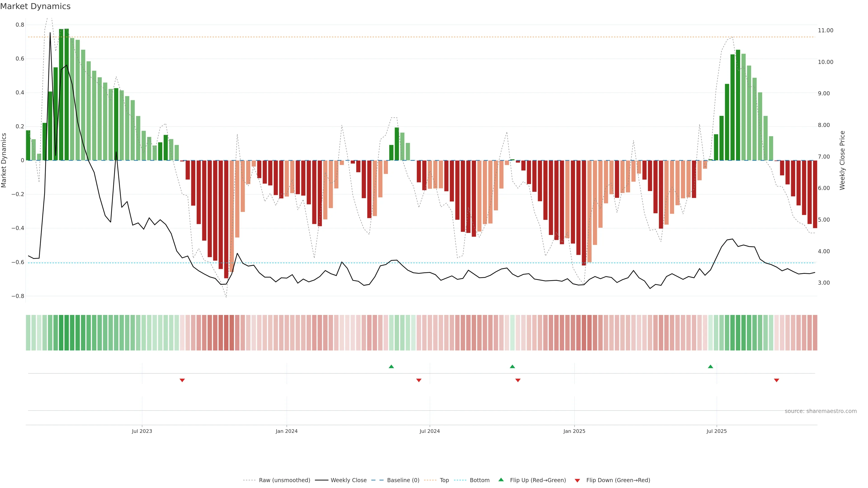The width and height of the screenshot is (868, 488).
Task: Toggle the Weekly Close legend entry
Action: coord(348,480)
